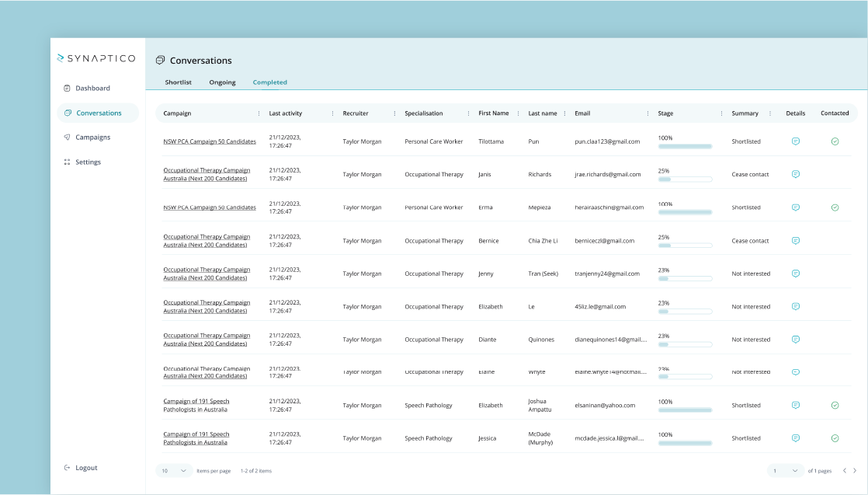
Task: Click email pun.claa123@gmail.com
Action: pos(606,141)
